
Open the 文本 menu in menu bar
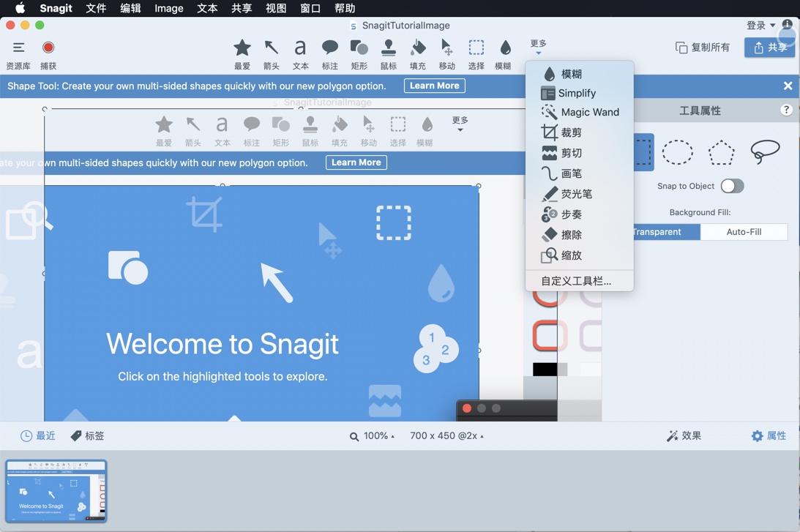[207, 8]
